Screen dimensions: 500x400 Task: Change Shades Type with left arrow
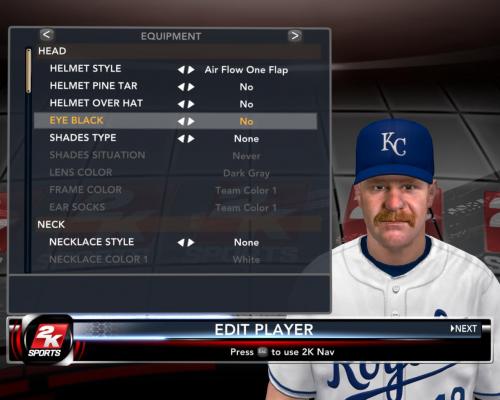click(181, 139)
